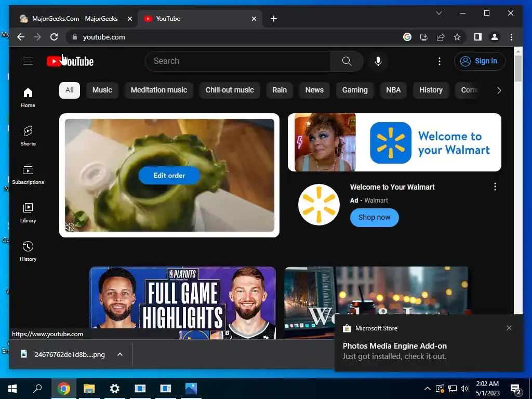Show hidden system tray icons

point(428,389)
